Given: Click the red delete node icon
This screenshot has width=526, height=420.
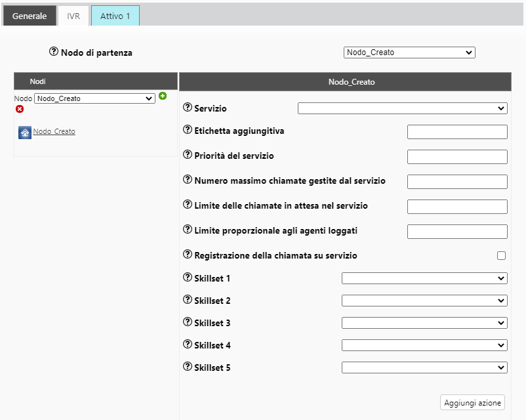Looking at the screenshot, I should [20, 109].
